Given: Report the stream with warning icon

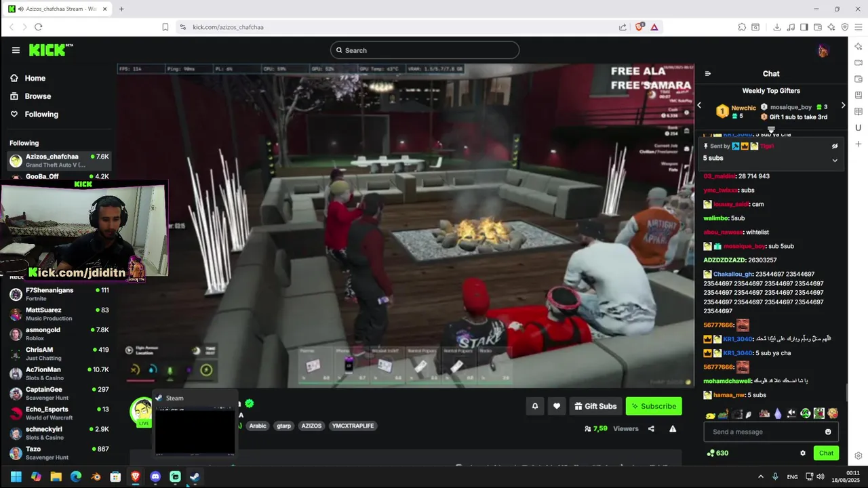Looking at the screenshot, I should (x=673, y=428).
